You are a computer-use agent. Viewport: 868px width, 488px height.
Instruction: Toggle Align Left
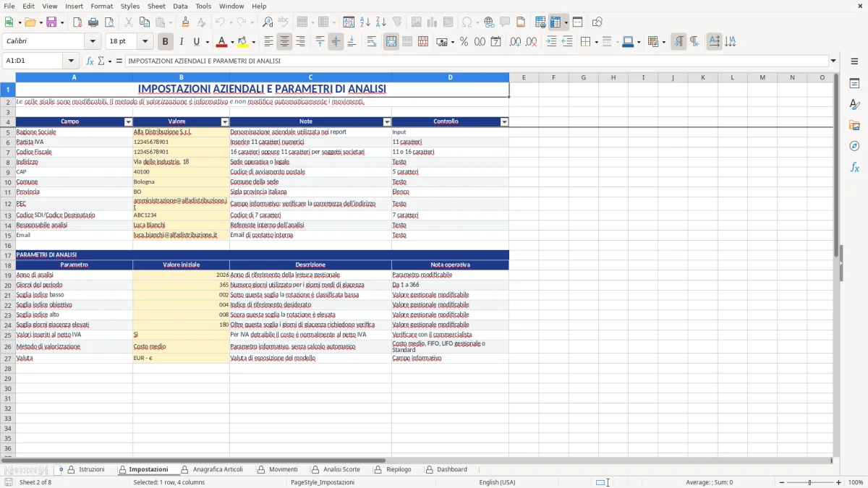[x=268, y=42]
